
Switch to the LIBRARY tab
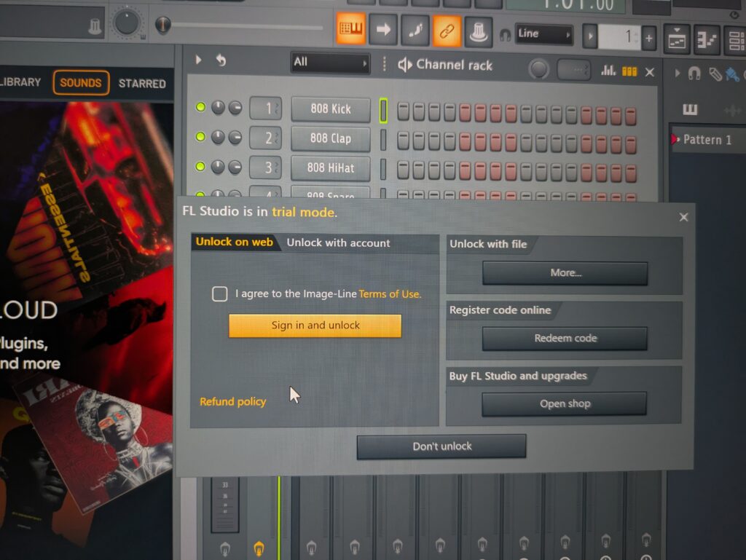click(x=20, y=82)
